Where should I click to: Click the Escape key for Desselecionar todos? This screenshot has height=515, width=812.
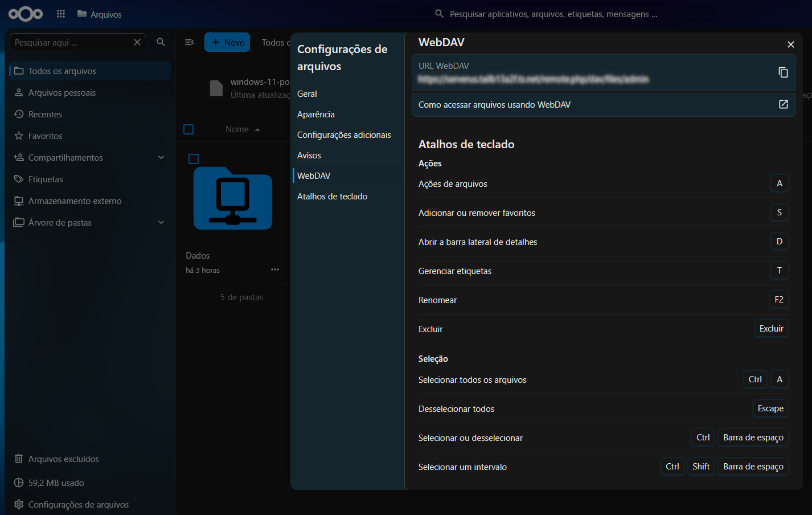[770, 408]
